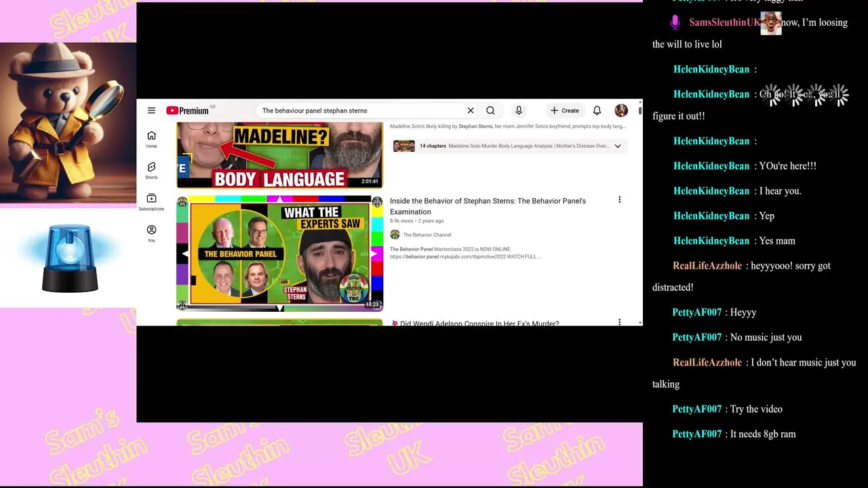Image resolution: width=868 pixels, height=488 pixels.
Task: Click the 'Try the video' chat message
Action: [x=756, y=409]
